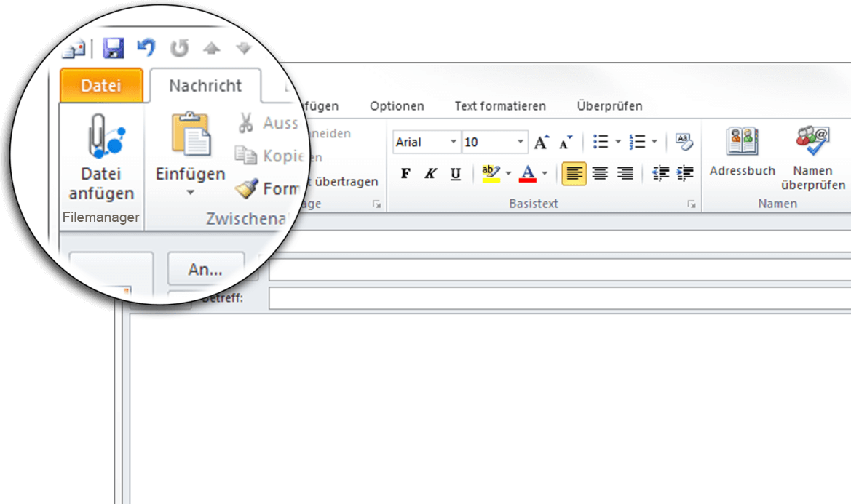Open the Optionen tab

(x=397, y=106)
